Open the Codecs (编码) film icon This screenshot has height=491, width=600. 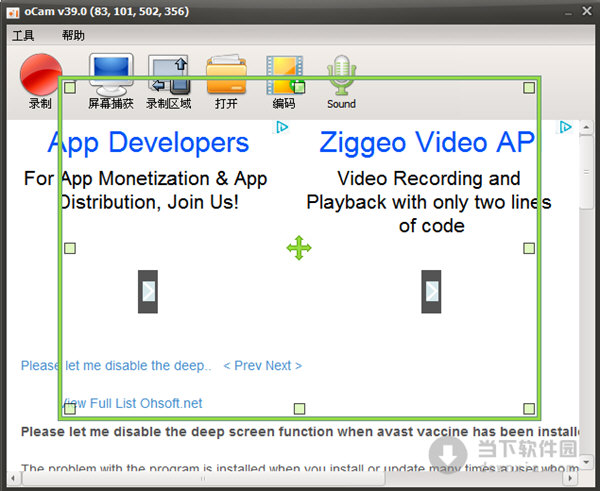[x=285, y=75]
